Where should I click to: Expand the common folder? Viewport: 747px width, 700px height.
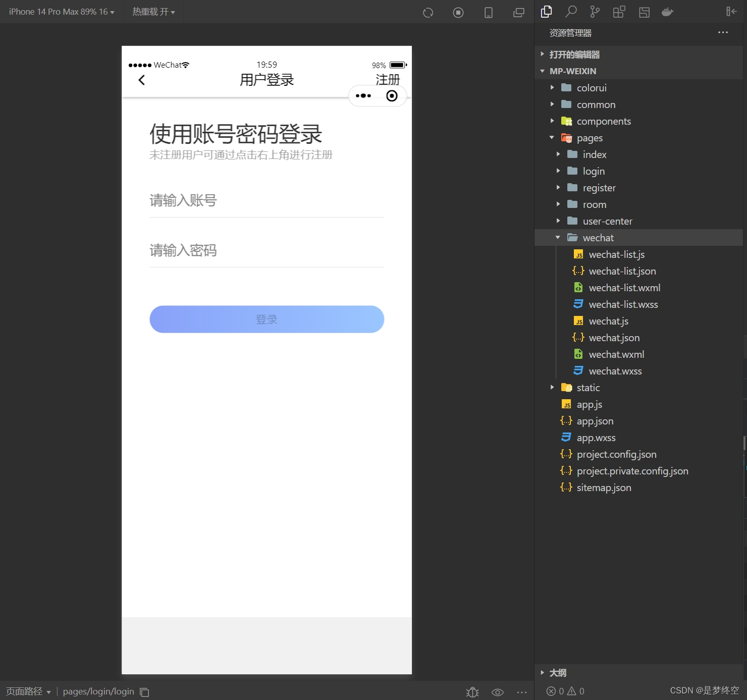[x=638, y=104]
